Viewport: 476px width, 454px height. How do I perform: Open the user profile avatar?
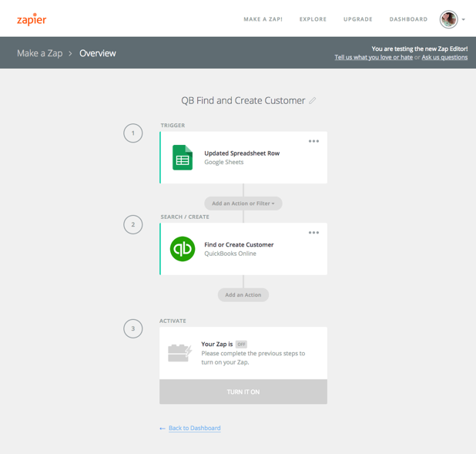(449, 19)
